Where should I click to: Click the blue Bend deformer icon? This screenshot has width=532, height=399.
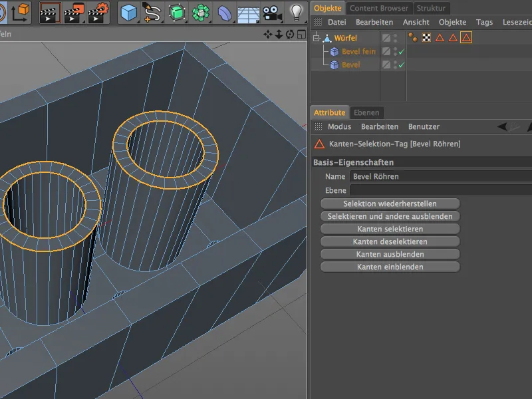coord(224,13)
